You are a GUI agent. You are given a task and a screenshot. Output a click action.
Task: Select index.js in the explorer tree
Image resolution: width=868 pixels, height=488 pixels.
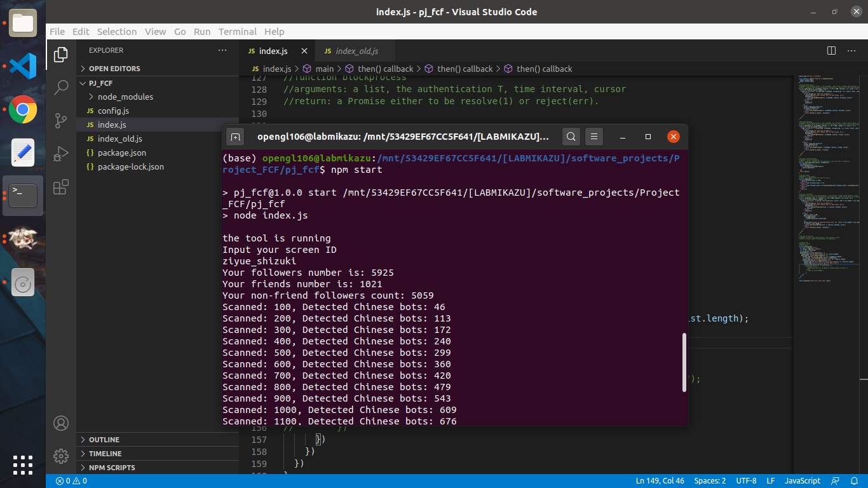click(158, 125)
